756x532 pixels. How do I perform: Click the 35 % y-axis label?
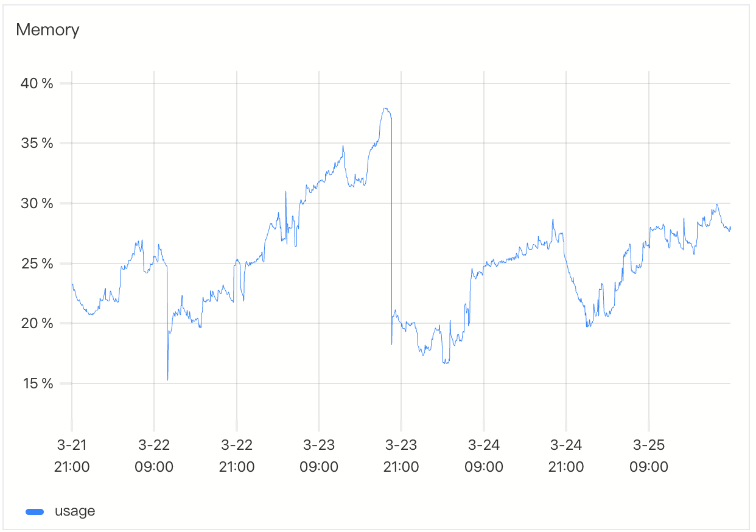point(37,144)
